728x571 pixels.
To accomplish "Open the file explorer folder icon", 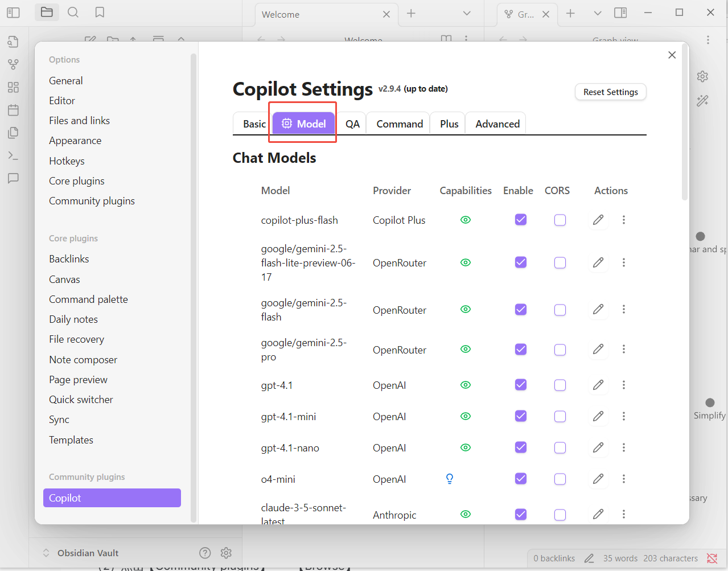I will pos(47,12).
